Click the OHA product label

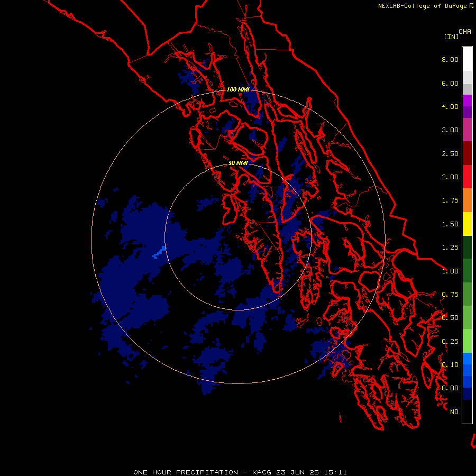pyautogui.click(x=465, y=32)
